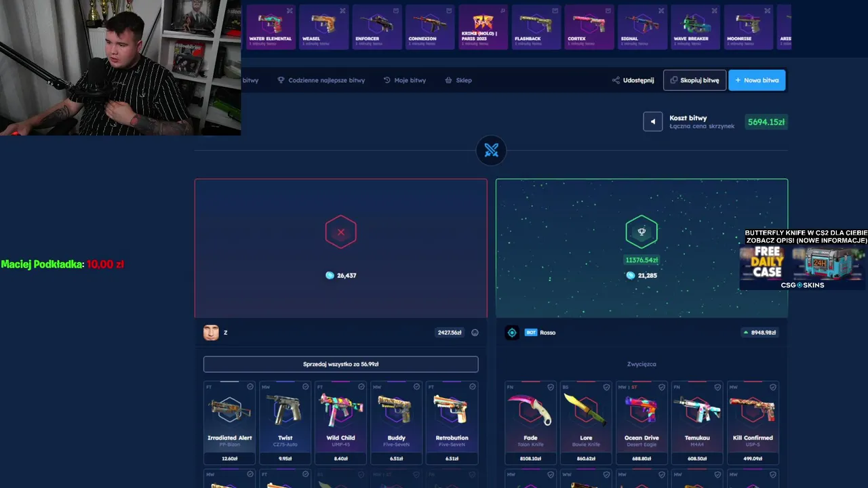The image size is (868, 488).
Task: Click Skopiuj bitwę button
Action: [x=694, y=80]
